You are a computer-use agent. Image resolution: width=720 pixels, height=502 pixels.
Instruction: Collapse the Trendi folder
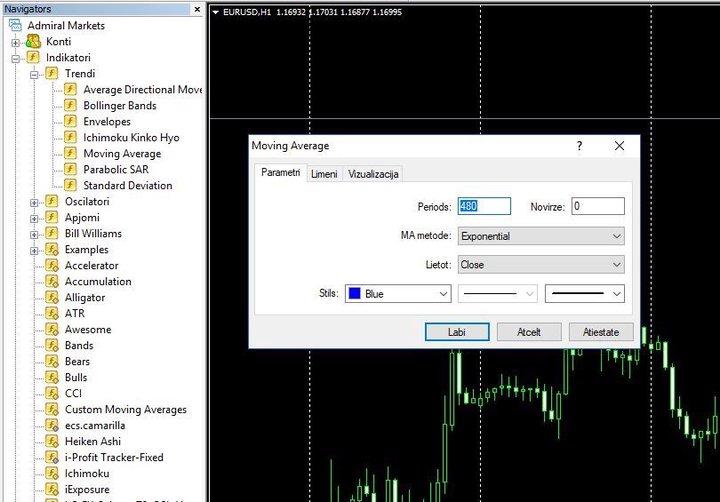click(x=34, y=74)
